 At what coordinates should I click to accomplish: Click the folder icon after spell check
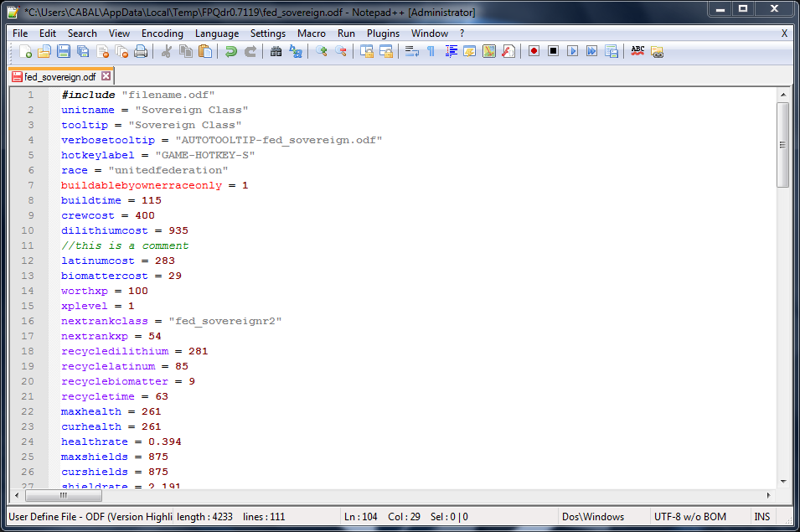(657, 51)
